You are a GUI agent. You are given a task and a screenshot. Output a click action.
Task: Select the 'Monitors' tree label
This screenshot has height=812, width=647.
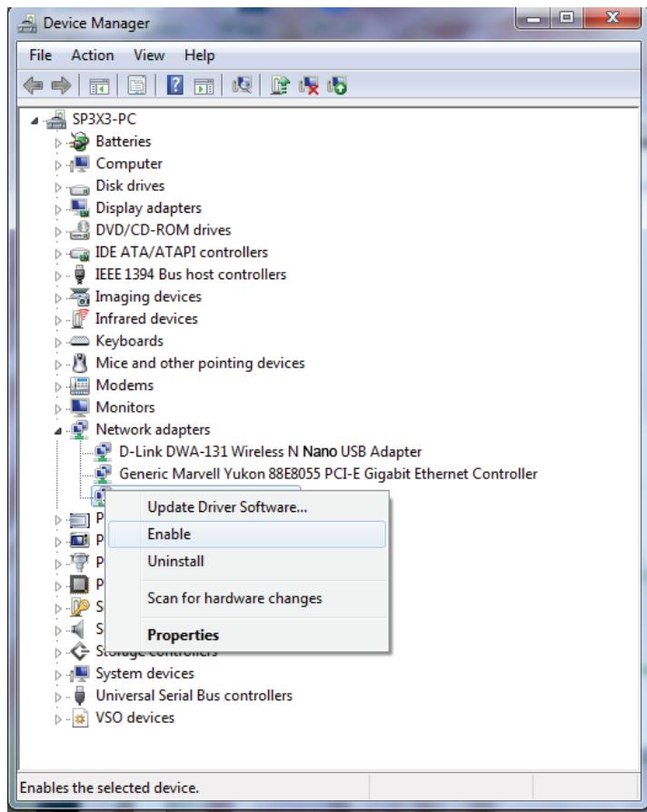click(125, 407)
